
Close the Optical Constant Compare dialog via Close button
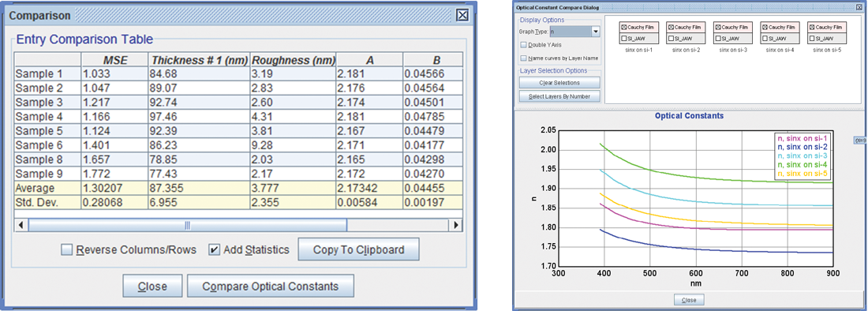tap(689, 300)
